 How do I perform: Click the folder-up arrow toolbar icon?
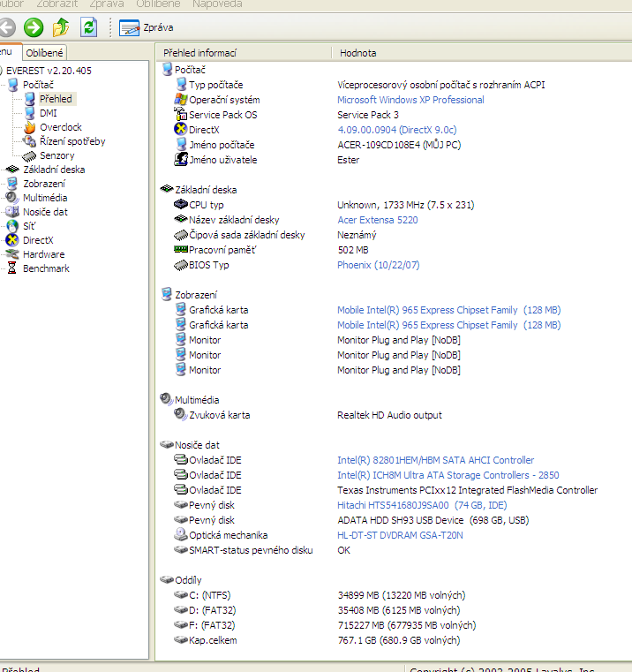pyautogui.click(x=61, y=27)
